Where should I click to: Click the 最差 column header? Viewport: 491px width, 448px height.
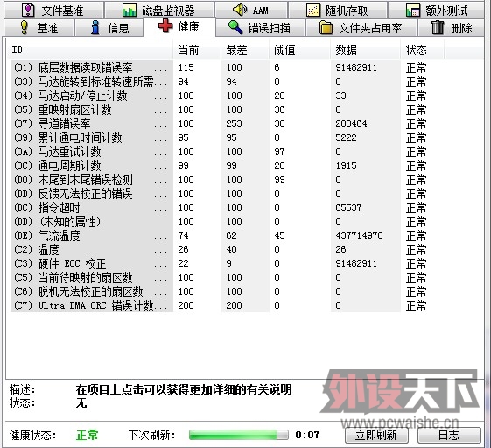[x=245, y=50]
